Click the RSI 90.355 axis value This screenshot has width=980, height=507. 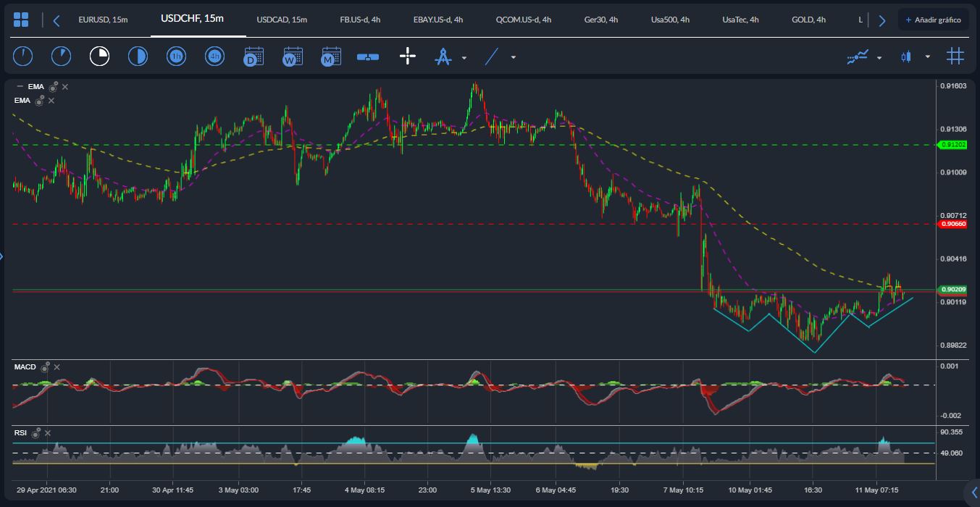pos(951,432)
